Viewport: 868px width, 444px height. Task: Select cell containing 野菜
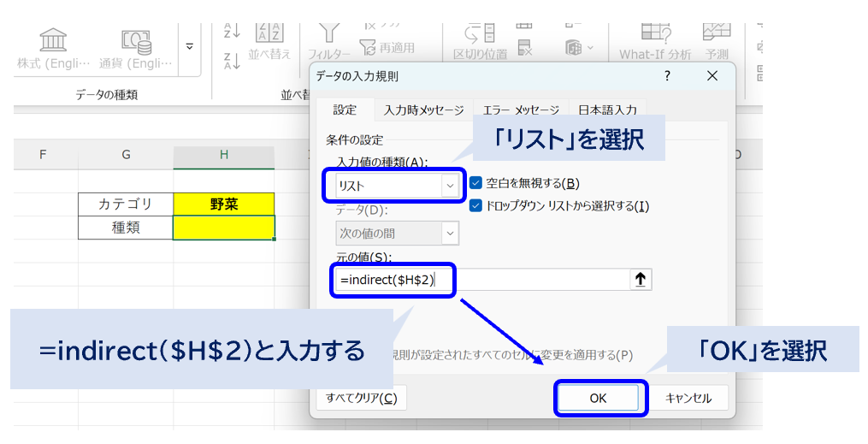224,204
